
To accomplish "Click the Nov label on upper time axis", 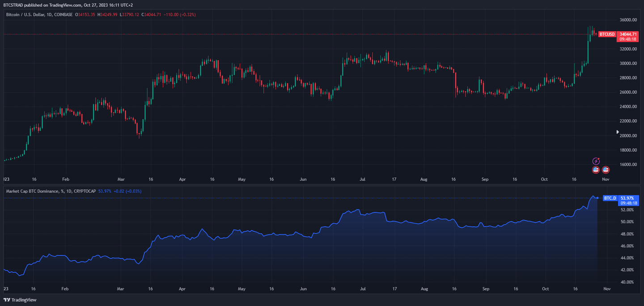I will 606,179.
